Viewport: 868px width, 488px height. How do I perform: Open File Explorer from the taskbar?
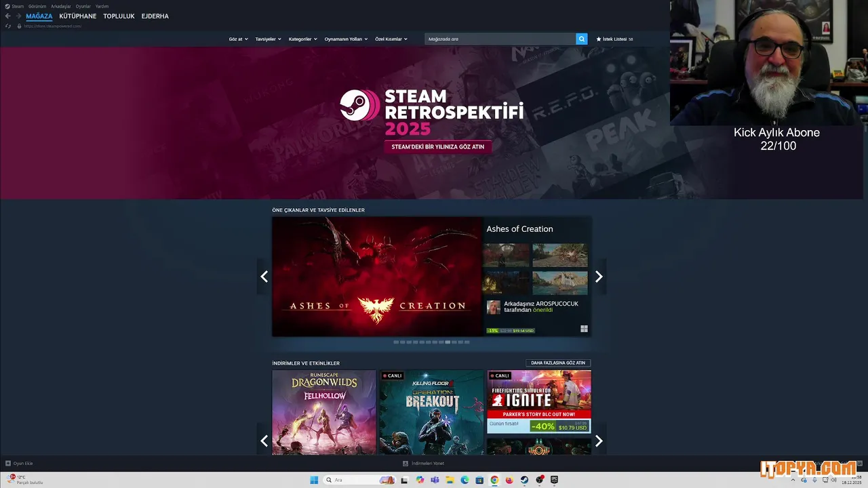(450, 480)
